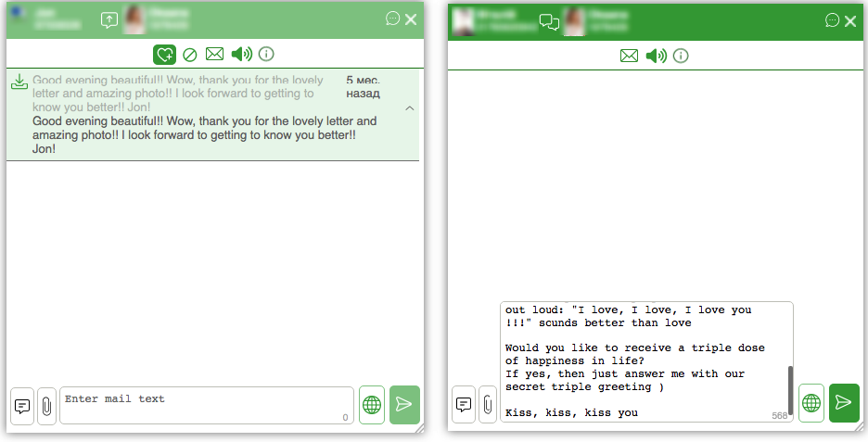The image size is (868, 442).
Task: Click the add-to-favorites heart icon
Action: click(164, 55)
